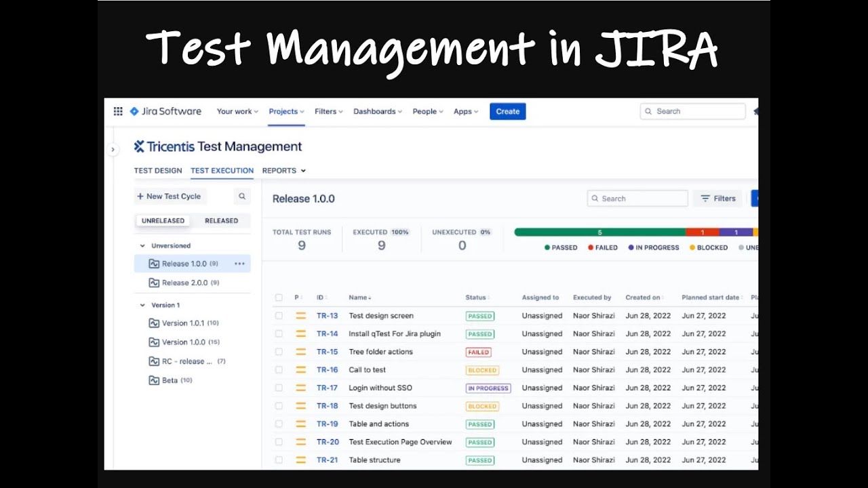Tick the select-all checkbox in table header
This screenshot has width=868, height=488.
click(x=279, y=298)
